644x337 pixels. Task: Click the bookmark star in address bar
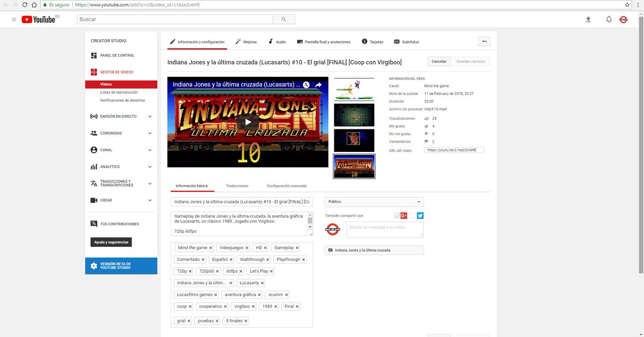coord(627,4)
